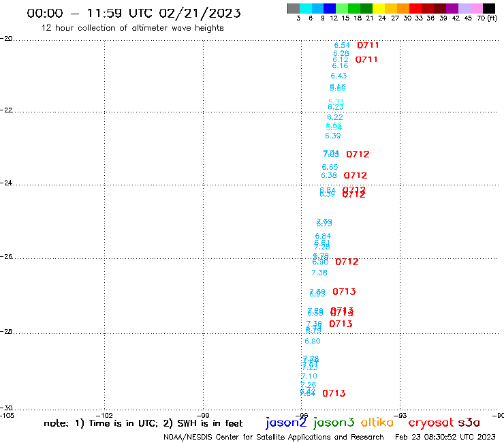Click the longitude label -99

coord(203,416)
